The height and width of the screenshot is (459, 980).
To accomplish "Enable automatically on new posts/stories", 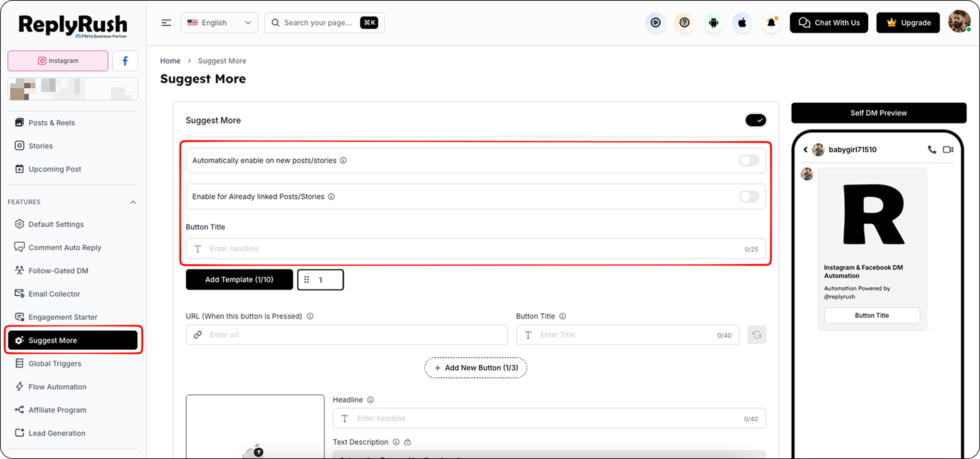I will click(749, 160).
